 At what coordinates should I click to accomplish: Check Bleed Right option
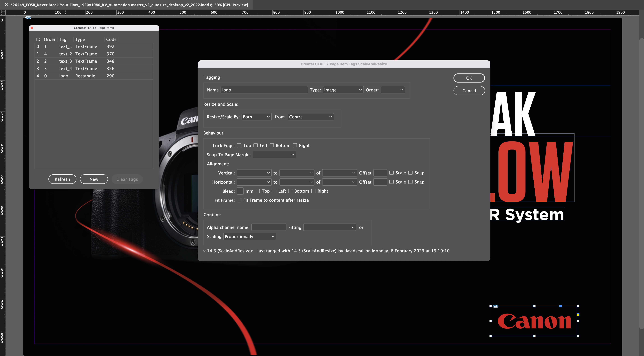tap(313, 191)
